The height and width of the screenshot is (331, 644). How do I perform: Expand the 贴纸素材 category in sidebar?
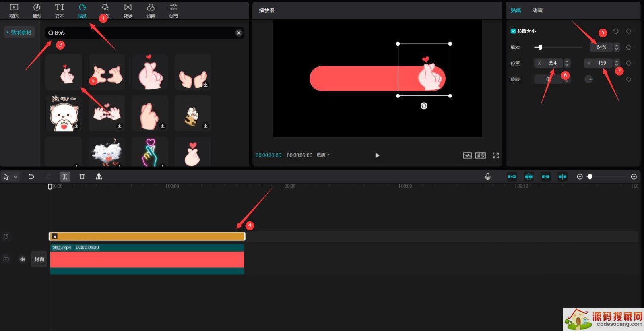coord(19,32)
